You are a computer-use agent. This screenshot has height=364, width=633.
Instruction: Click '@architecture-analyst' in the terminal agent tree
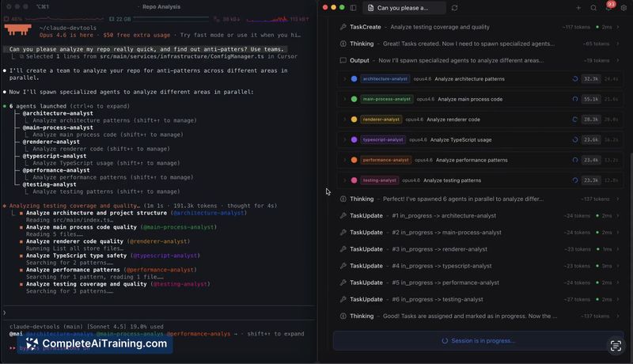click(58, 113)
